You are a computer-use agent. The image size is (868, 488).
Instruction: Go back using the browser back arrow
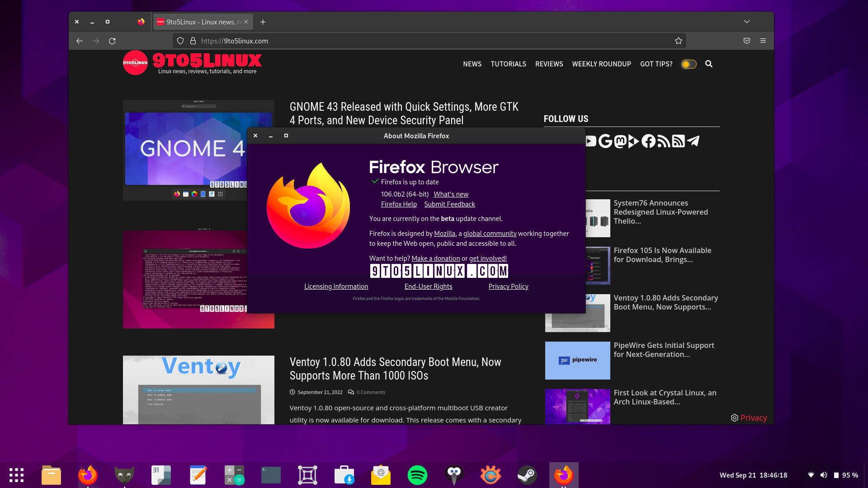(x=80, y=41)
